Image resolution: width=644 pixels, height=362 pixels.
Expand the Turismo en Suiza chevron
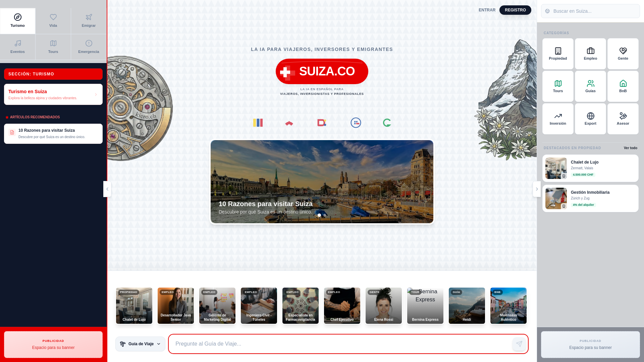96,95
